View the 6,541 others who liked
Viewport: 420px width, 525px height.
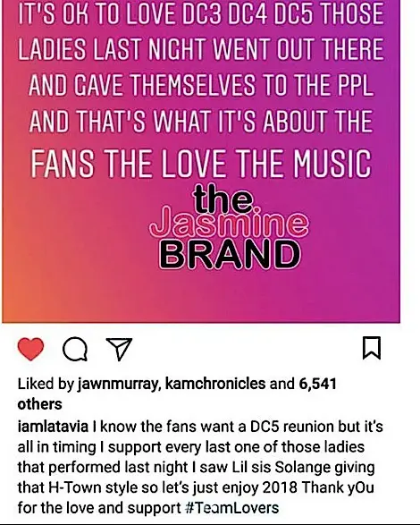(317, 384)
